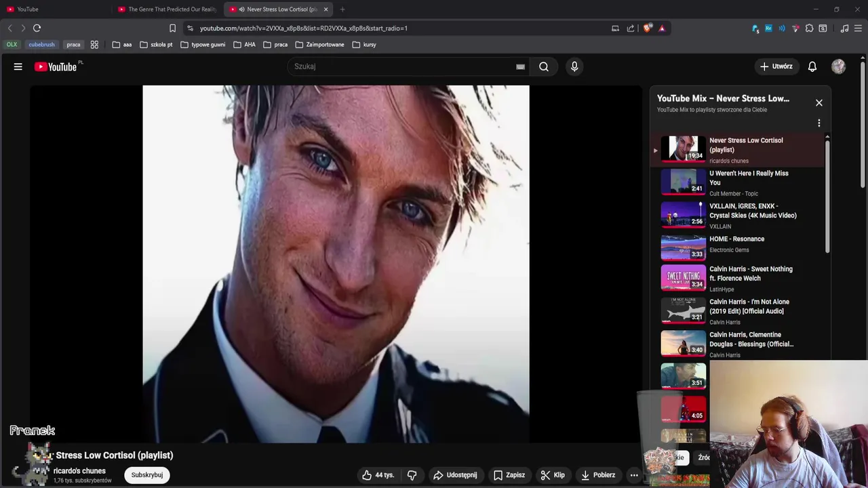Open the account avatar menu
The height and width of the screenshot is (488, 868).
pyautogui.click(x=839, y=66)
